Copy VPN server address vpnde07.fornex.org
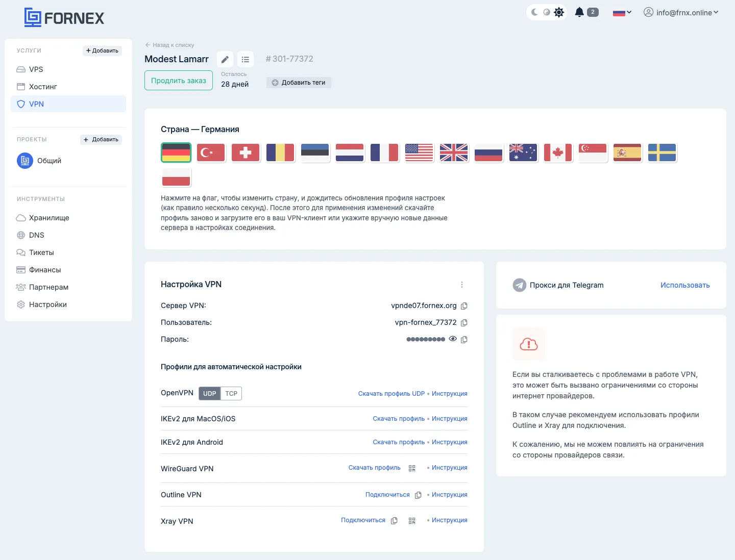Image resolution: width=735 pixels, height=560 pixels. click(x=464, y=306)
